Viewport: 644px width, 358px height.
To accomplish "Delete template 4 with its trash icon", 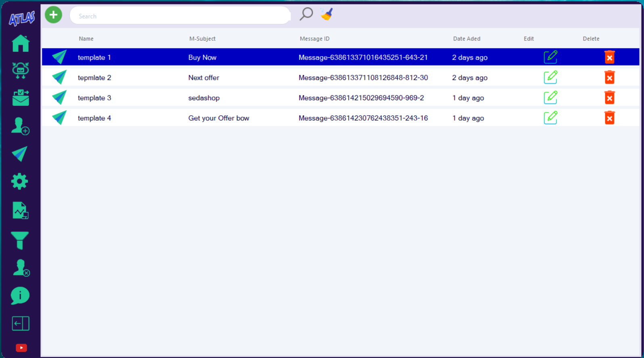I will coord(609,118).
